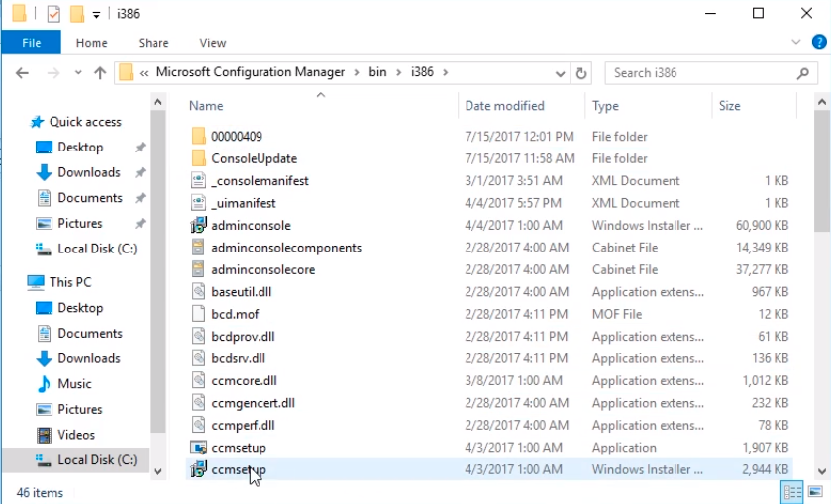This screenshot has width=831, height=504.
Task: Select the adminconsolecomponents cabinet icon
Action: [x=198, y=248]
